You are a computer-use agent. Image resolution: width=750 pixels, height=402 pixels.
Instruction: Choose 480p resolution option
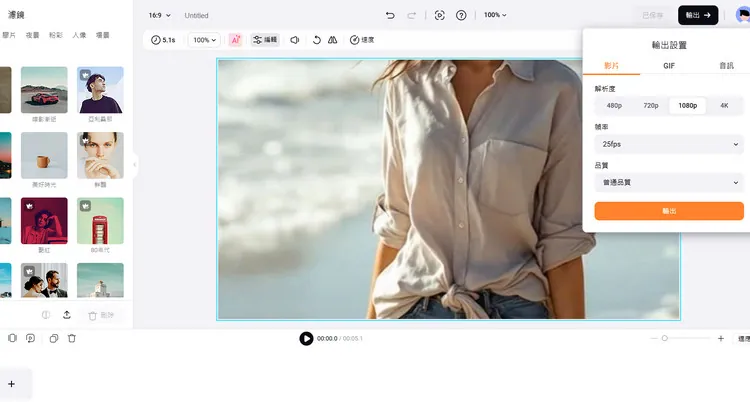pyautogui.click(x=614, y=105)
